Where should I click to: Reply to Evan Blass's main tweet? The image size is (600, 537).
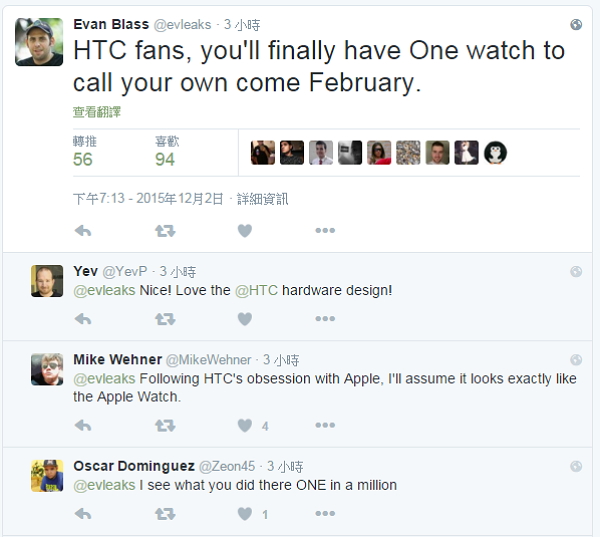tap(83, 231)
